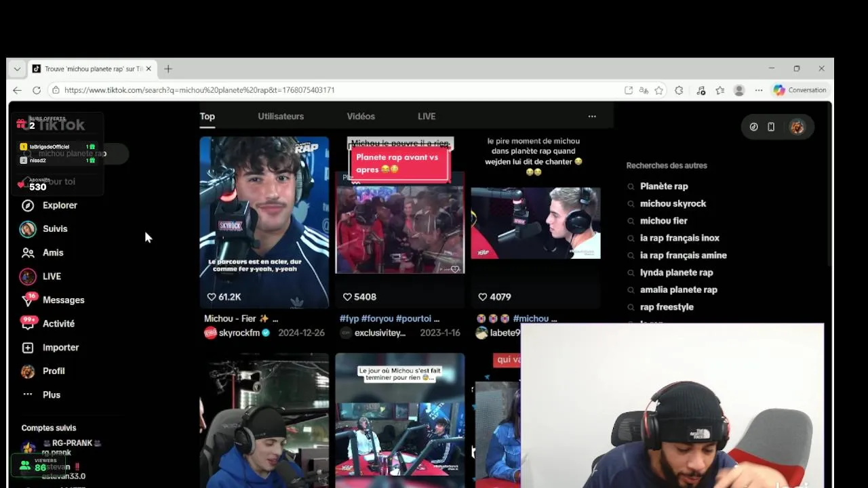Open the profile avatar at top right
Image resolution: width=868 pixels, height=488 pixels.
797,127
